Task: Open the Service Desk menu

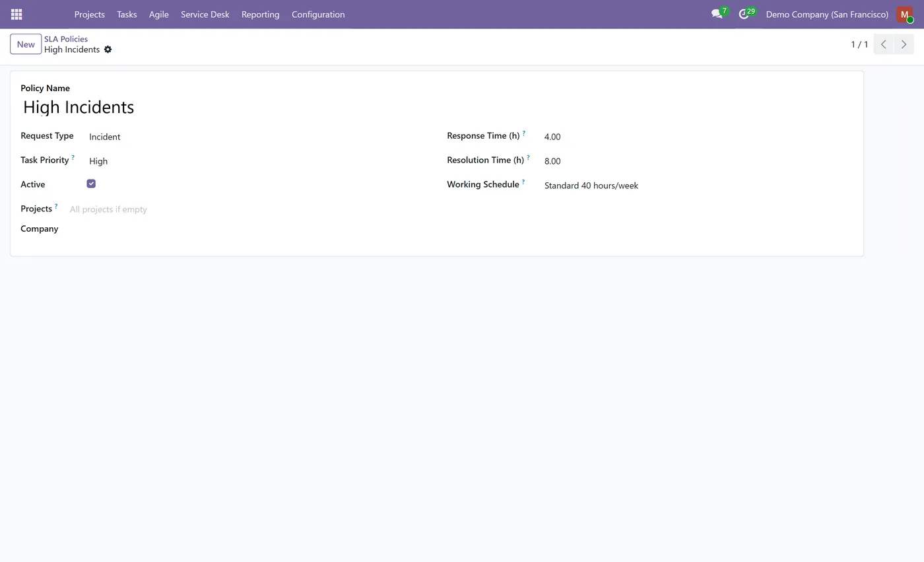Action: point(205,14)
